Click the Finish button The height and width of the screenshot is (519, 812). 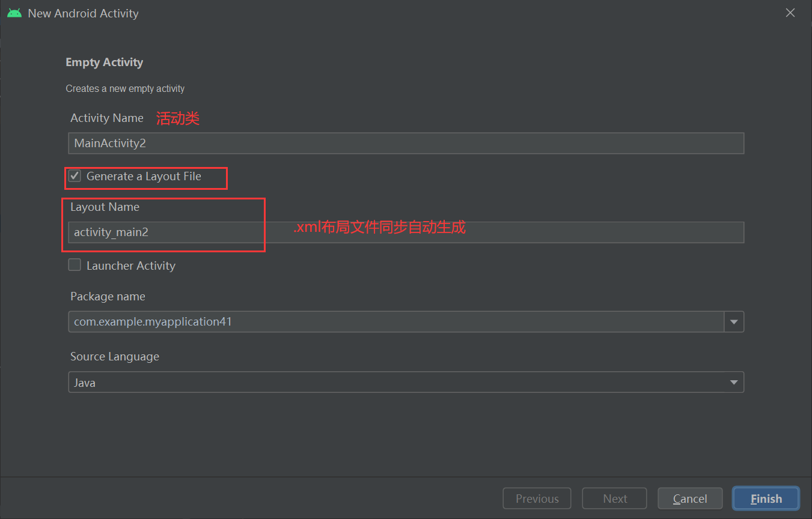pyautogui.click(x=766, y=498)
